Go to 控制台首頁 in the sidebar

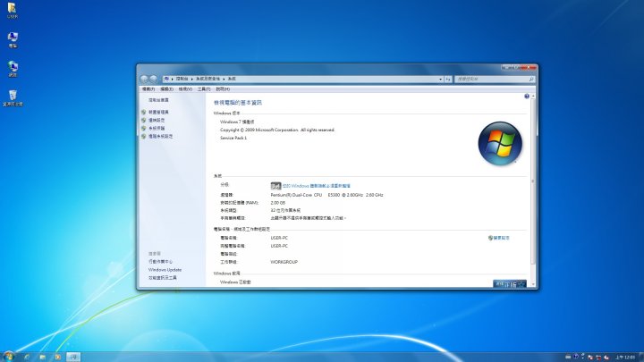(x=158, y=100)
